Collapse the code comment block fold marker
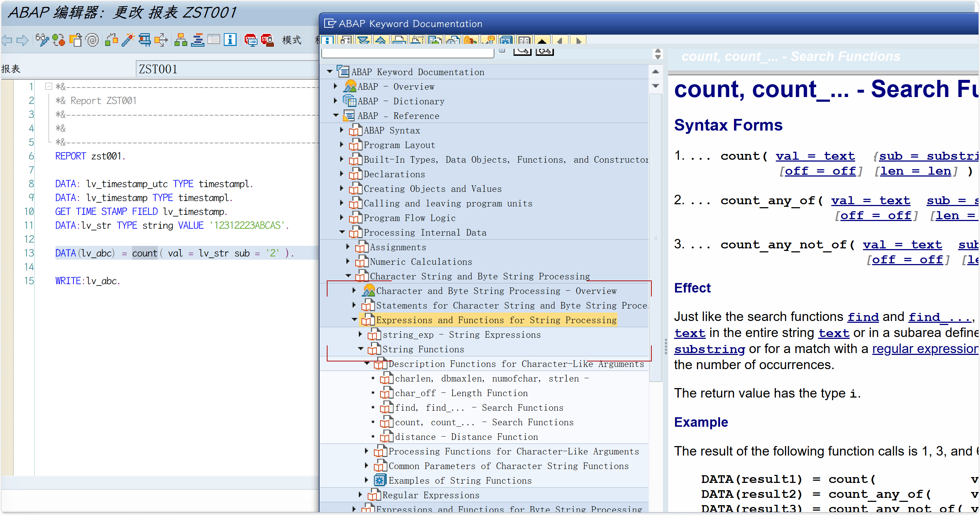 48,87
